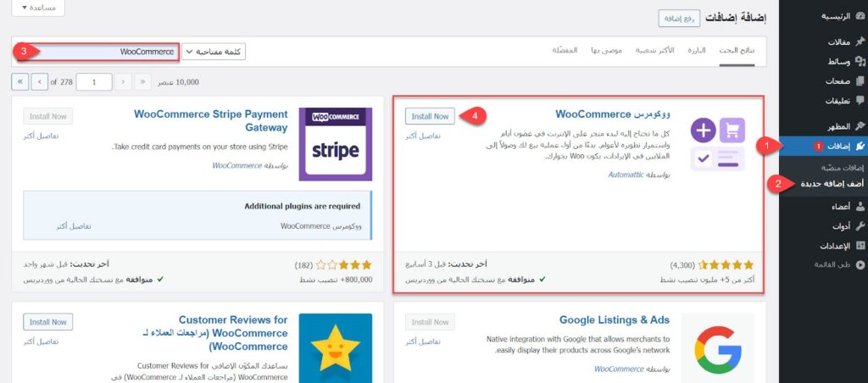Viewport: 868px width, 383px height.
Task: Switch to the الأكثر شعبية tab
Action: click(655, 50)
